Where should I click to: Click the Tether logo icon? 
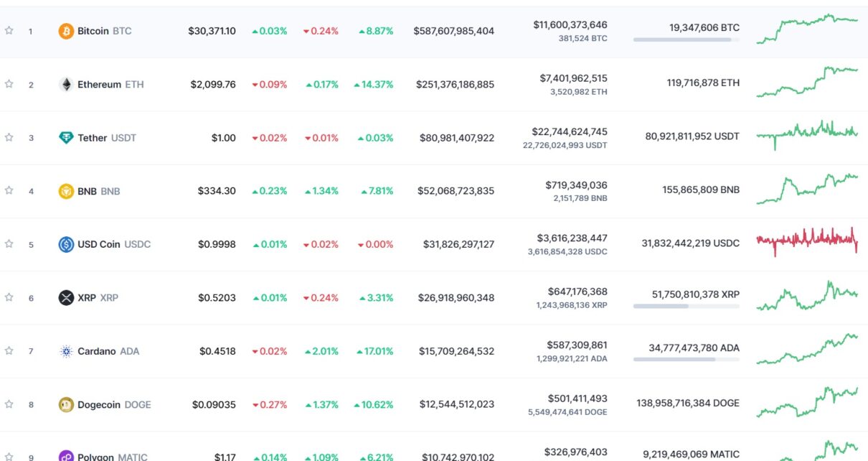pyautogui.click(x=66, y=138)
